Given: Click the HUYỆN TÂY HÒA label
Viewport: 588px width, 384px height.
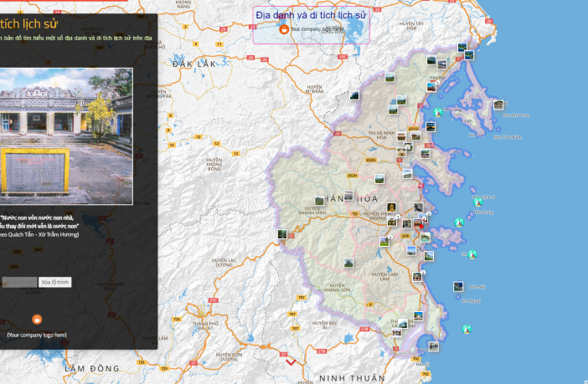Looking at the screenshot, I should click(x=411, y=25).
